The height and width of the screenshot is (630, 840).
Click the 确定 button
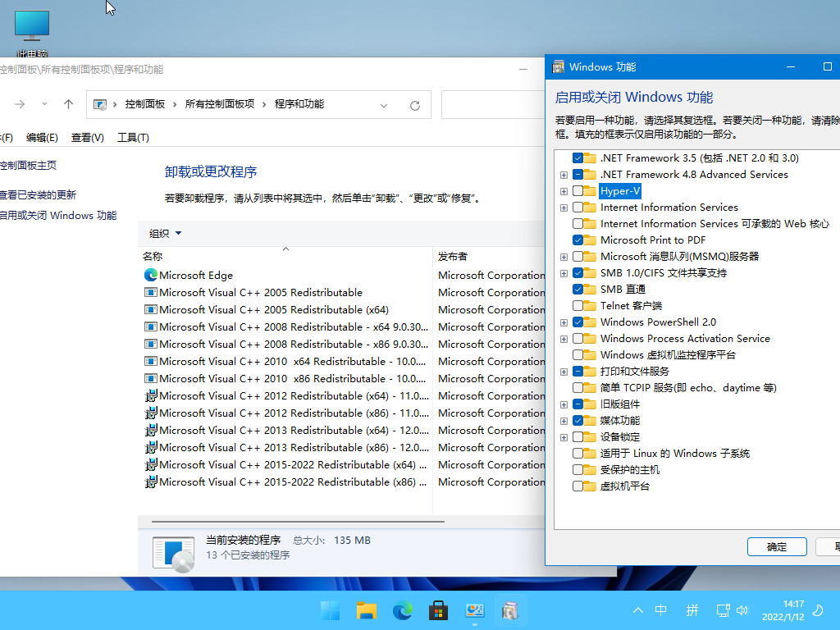[776, 547]
